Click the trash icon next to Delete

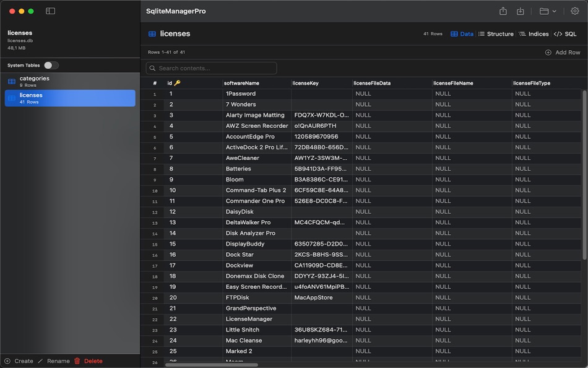tap(76, 361)
